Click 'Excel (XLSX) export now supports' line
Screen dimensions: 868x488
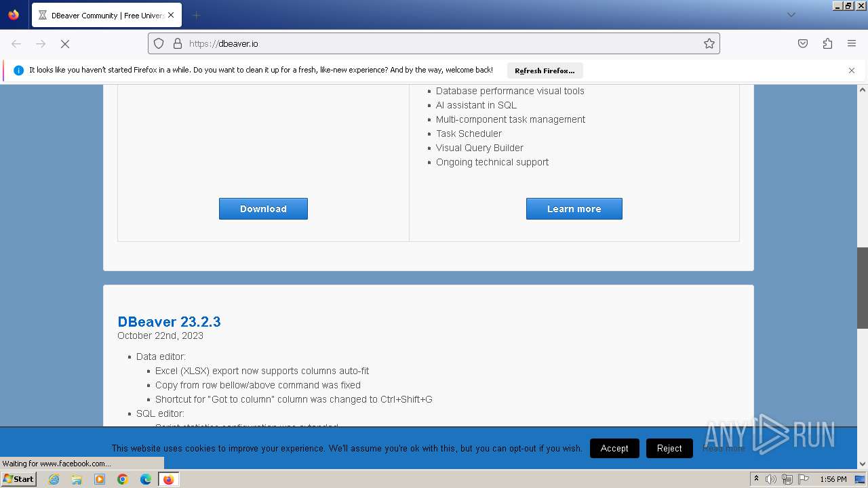[262, 371]
